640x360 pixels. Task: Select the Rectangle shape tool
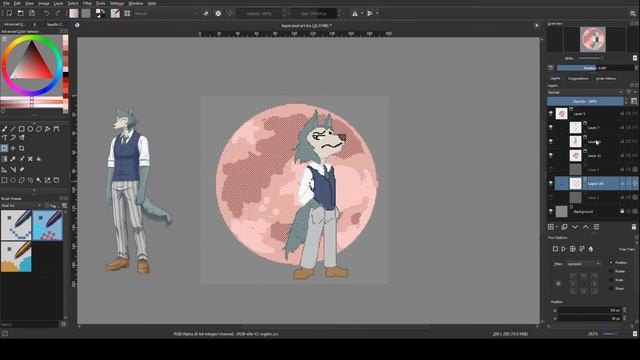[x=22, y=129]
